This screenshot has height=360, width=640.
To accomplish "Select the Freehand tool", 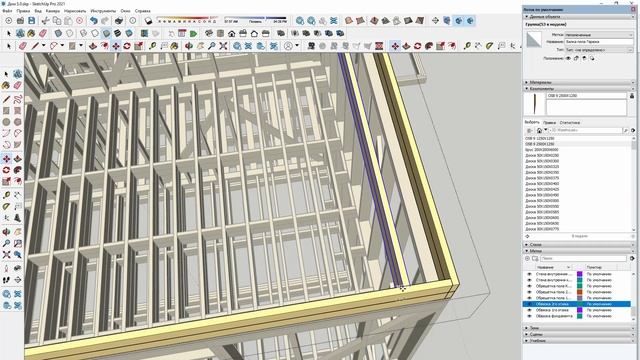I will coord(18,99).
